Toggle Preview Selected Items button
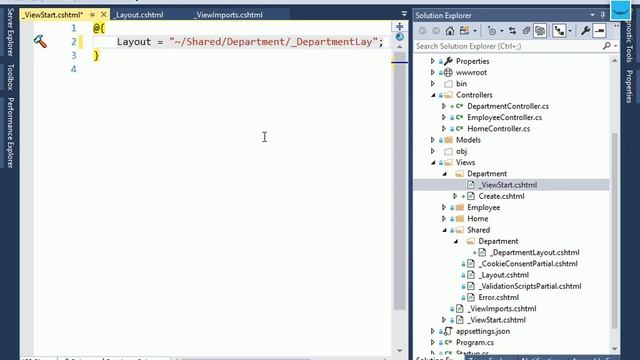The image size is (640, 360). 599,31
